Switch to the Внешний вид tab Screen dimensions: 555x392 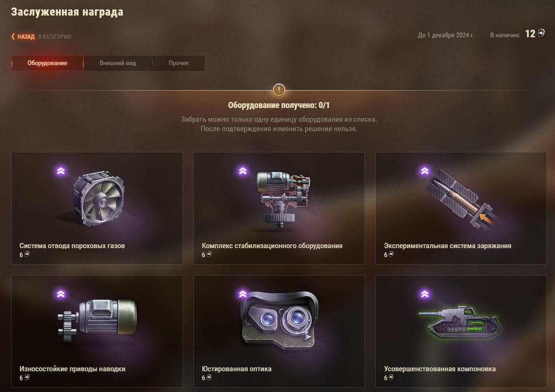pos(117,63)
